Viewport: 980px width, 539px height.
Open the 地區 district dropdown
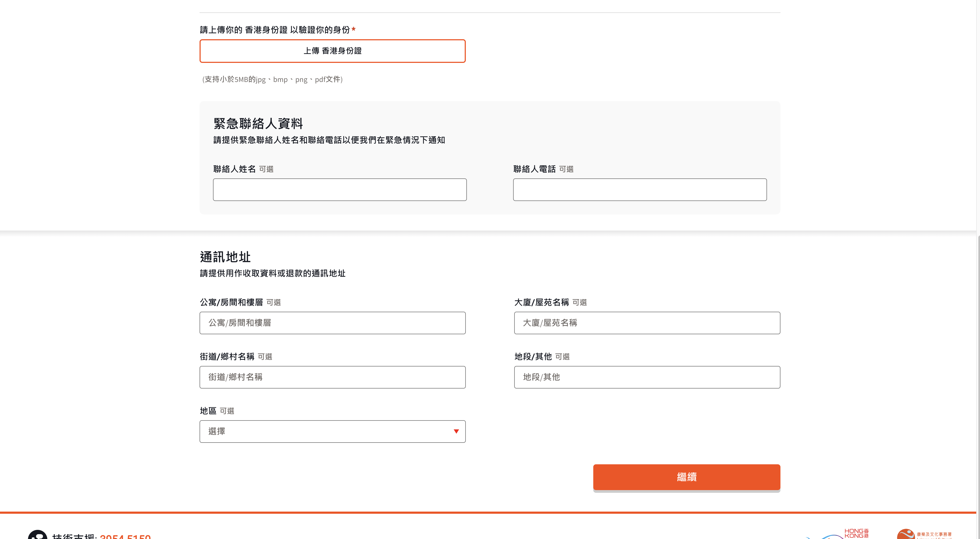click(332, 432)
